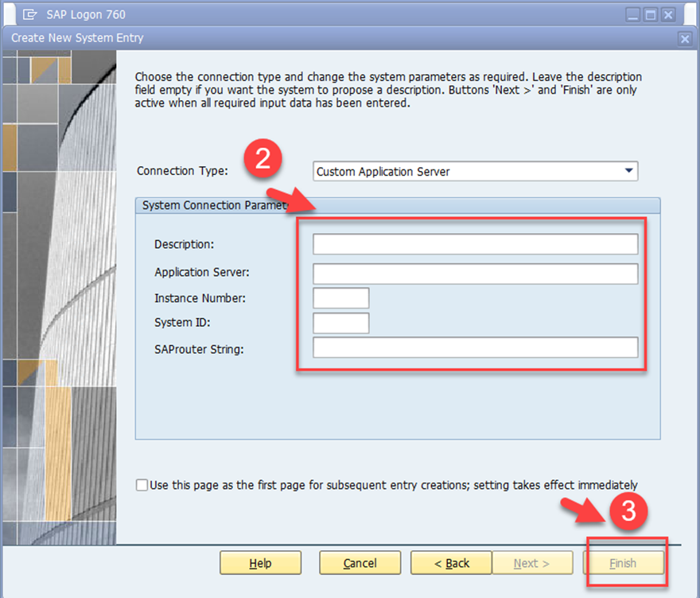Enable 'Use this page as the first page' checkbox
This screenshot has width=700, height=598.
[x=142, y=485]
